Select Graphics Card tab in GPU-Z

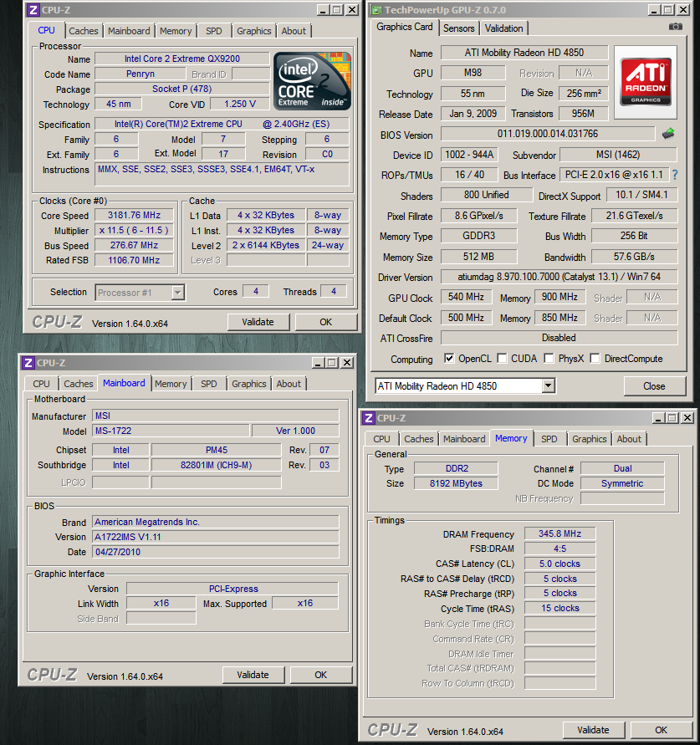click(405, 27)
